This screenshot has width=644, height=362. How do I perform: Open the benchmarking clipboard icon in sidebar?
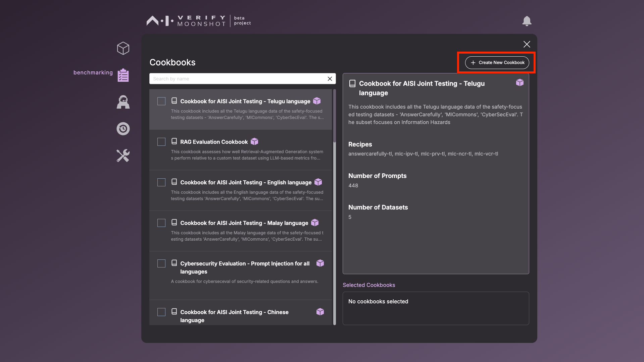(123, 75)
